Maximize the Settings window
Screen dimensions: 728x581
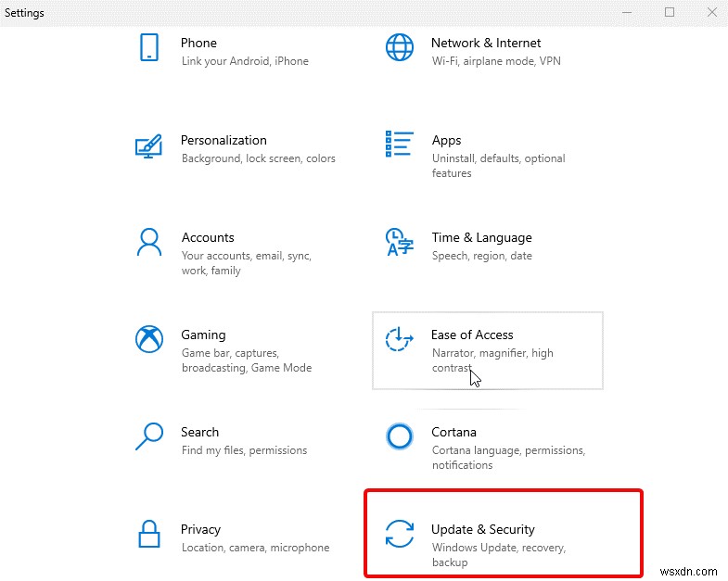670,13
